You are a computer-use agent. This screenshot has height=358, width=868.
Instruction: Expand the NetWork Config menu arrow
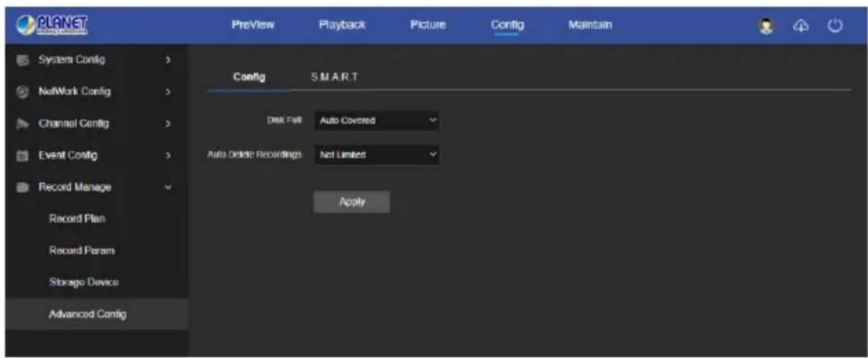point(168,91)
